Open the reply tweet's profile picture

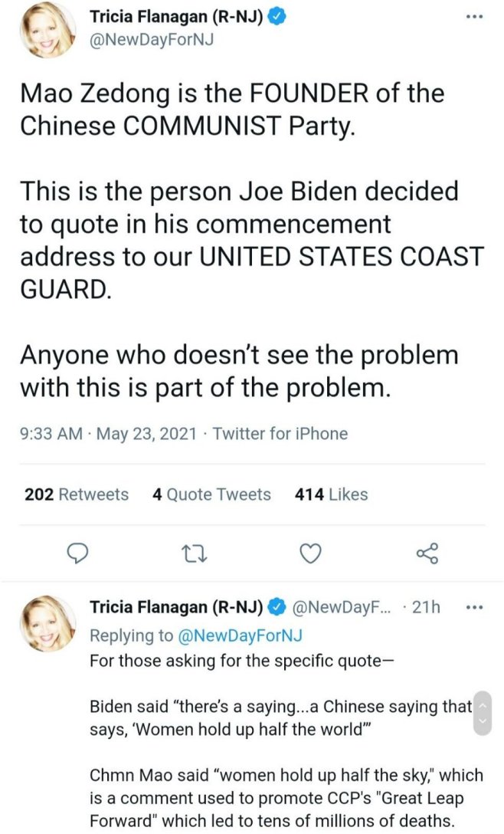[47, 622]
